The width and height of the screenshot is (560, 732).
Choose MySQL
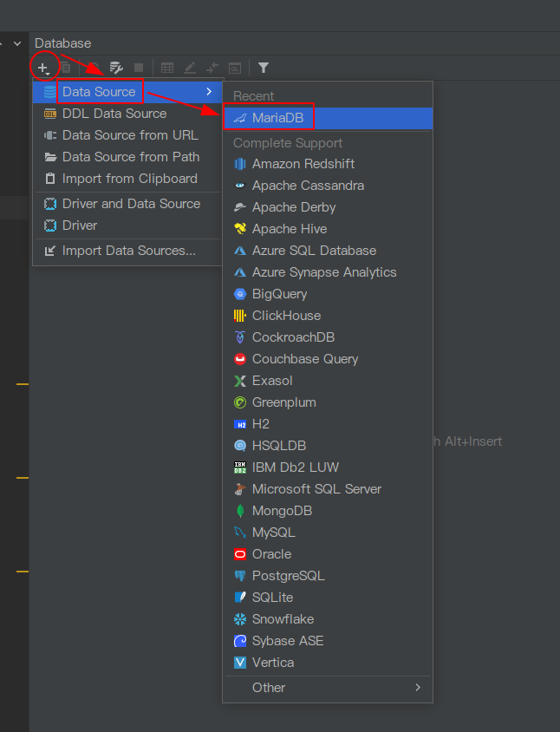coord(328,533)
